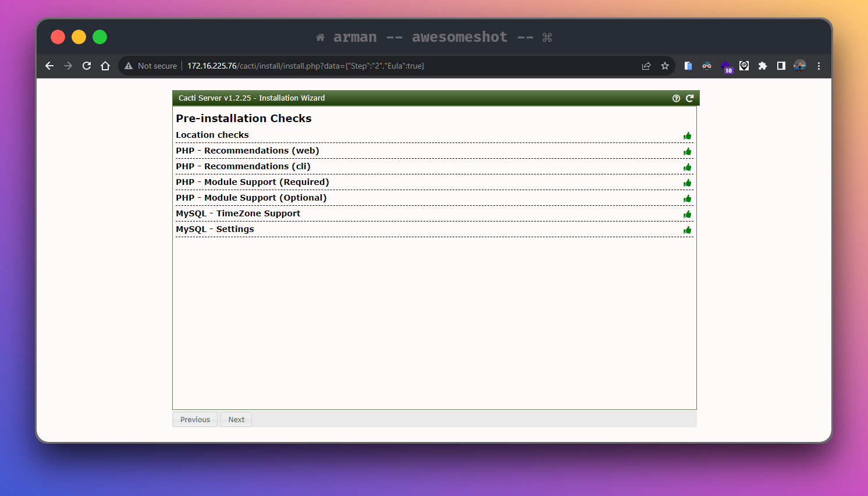Click the share page icon in address bar
868x496 pixels.
pos(646,66)
